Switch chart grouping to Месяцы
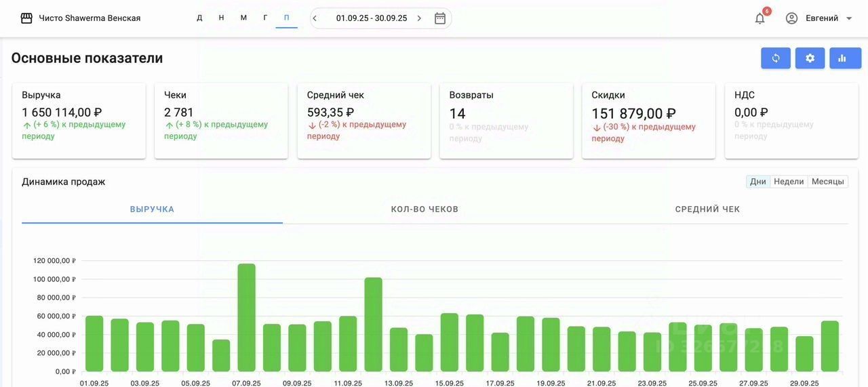Viewport: 868px width, 387px height. [x=827, y=182]
